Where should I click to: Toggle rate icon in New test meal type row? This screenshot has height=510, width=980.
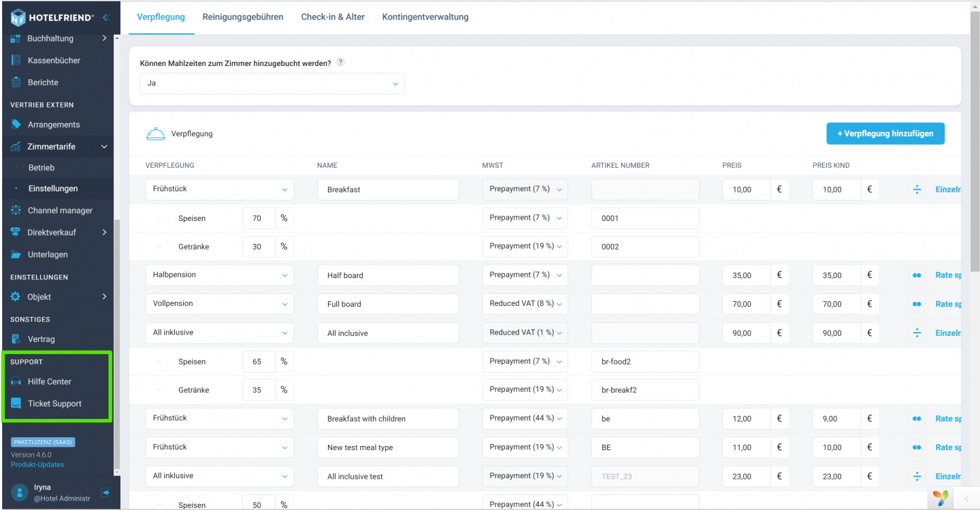click(x=917, y=447)
